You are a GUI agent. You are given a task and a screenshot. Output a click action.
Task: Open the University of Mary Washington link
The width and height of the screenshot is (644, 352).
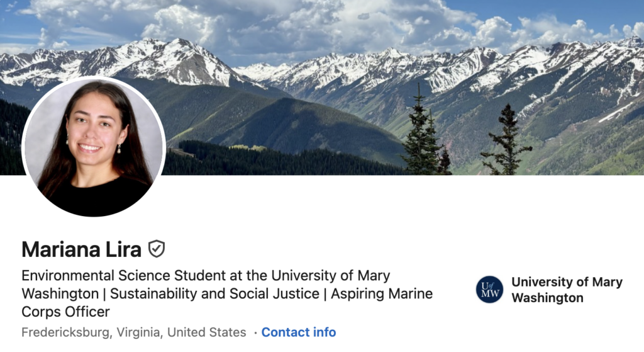567,290
